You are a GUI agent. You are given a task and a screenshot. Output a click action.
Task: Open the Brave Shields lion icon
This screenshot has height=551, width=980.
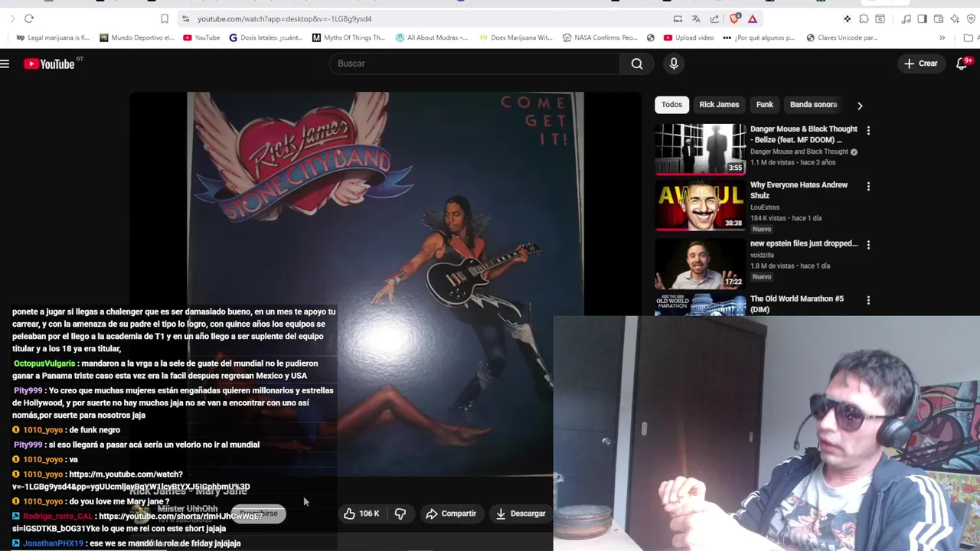[x=735, y=18]
